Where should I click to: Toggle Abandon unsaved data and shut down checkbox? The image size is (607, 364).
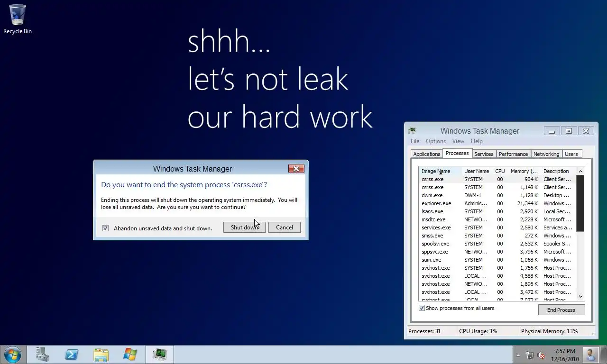tap(105, 228)
